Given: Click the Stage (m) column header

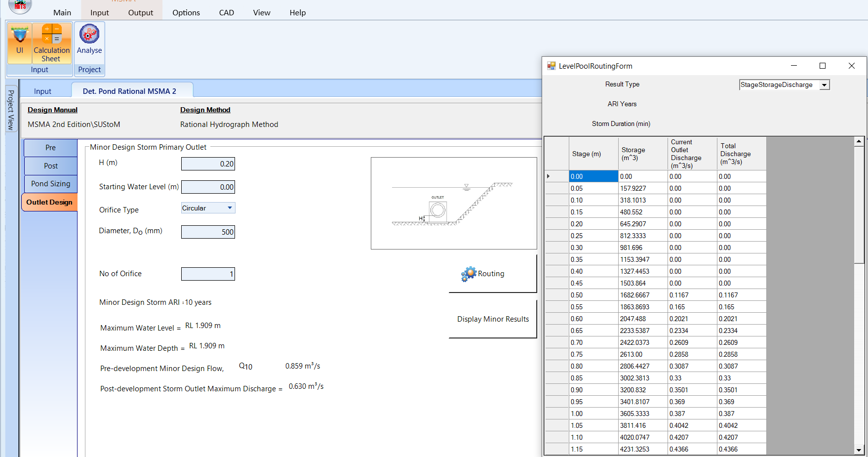Looking at the screenshot, I should pos(593,154).
